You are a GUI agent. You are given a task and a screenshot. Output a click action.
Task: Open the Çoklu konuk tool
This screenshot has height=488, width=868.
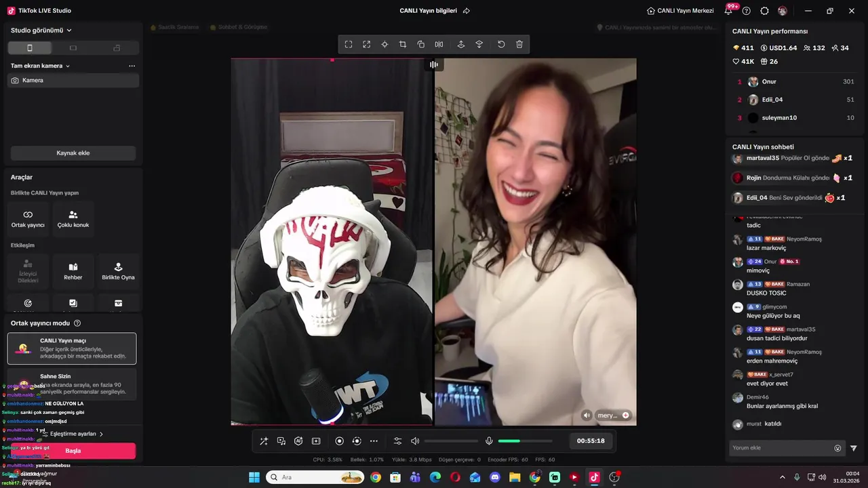tap(73, 219)
